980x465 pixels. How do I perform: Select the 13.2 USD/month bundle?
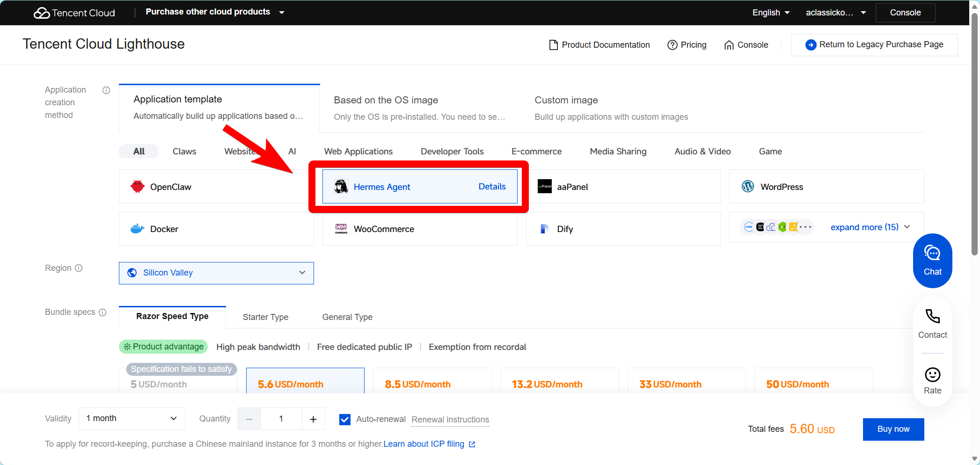(x=560, y=381)
